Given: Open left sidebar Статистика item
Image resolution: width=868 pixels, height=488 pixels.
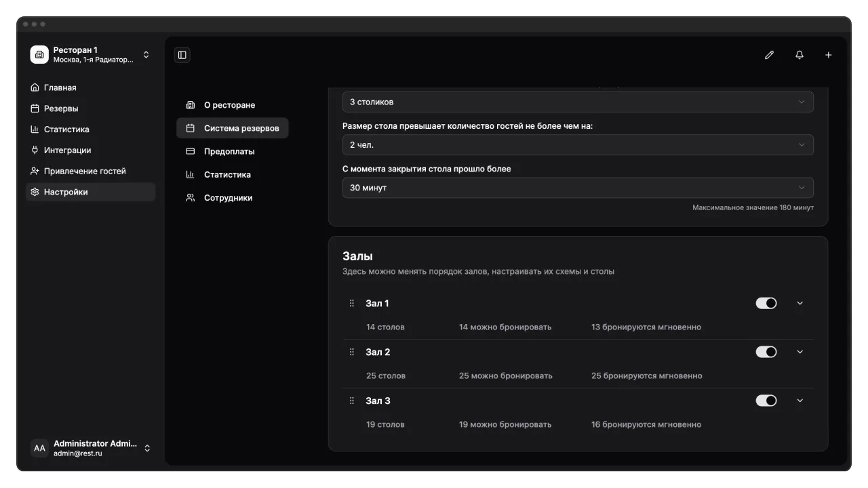Looking at the screenshot, I should click(90, 129).
